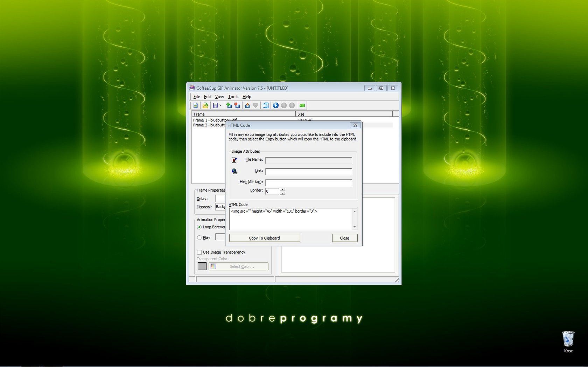Image resolution: width=588 pixels, height=367 pixels.
Task: Open the Kosz recycle bin icon
Action: pos(568,342)
